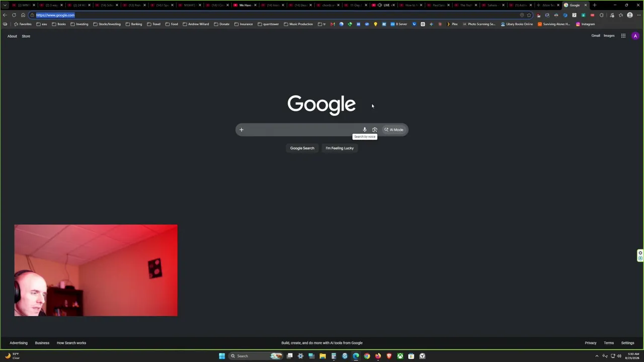Open a new browser tab
Image resolution: width=644 pixels, height=362 pixels.
click(595, 5)
